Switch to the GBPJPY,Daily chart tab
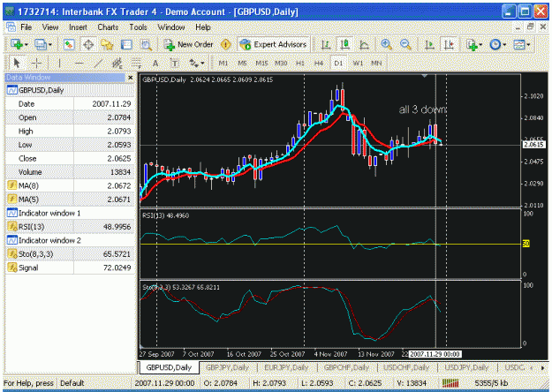This screenshot has width=552, height=392. (227, 367)
